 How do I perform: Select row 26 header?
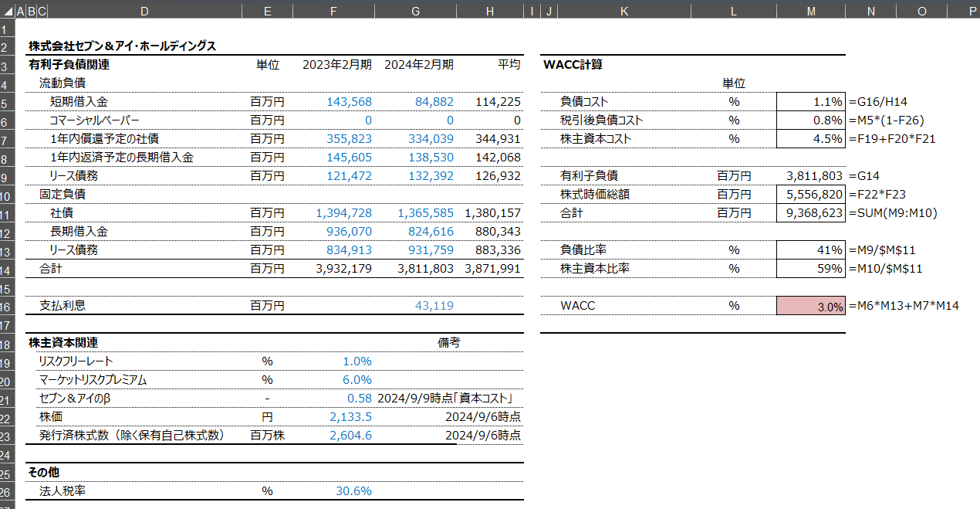tap(5, 492)
